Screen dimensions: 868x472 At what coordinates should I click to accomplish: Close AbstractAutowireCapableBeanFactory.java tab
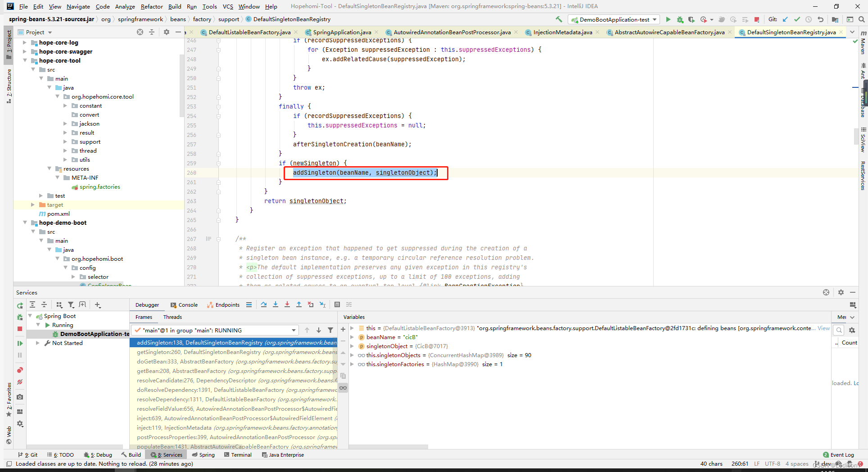pos(730,32)
